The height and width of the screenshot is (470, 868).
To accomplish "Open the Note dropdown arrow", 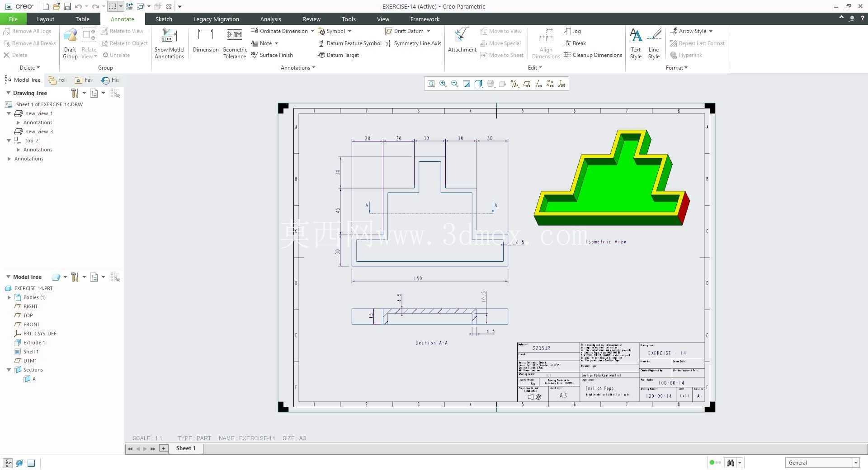I will tap(276, 43).
